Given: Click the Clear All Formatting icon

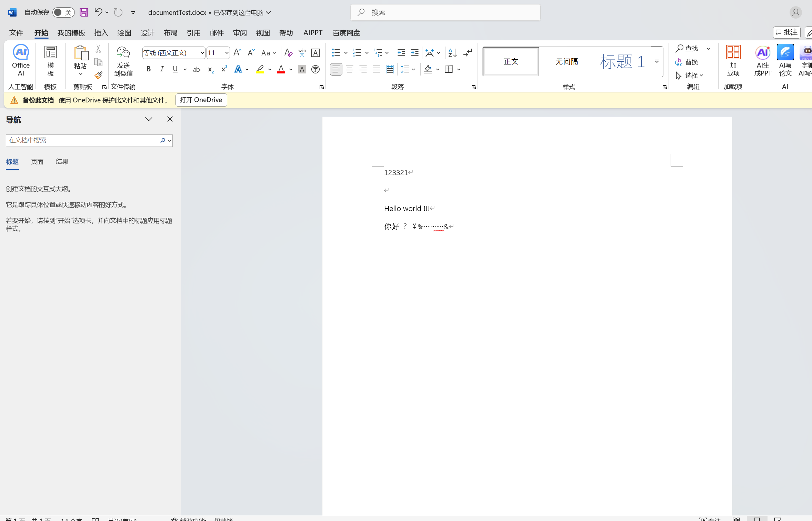Looking at the screenshot, I should tap(288, 53).
